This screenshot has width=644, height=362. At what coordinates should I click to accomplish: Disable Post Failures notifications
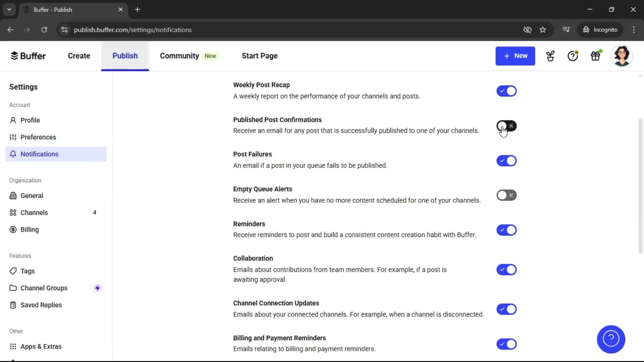coord(506,161)
